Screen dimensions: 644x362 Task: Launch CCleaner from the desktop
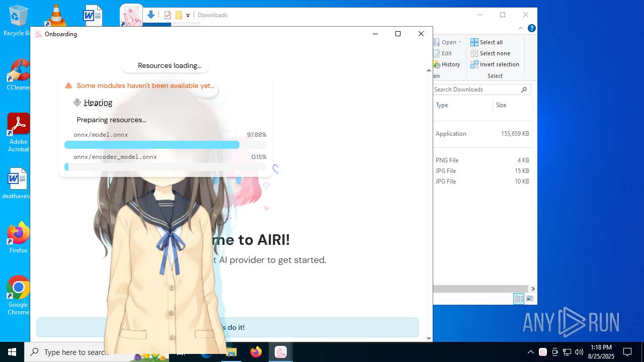tap(18, 75)
